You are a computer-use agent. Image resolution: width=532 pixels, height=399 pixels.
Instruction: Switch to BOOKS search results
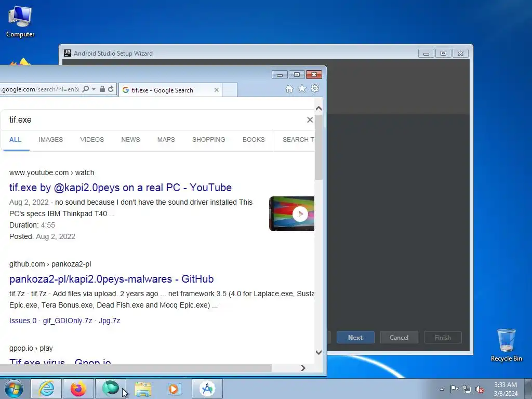point(254,139)
